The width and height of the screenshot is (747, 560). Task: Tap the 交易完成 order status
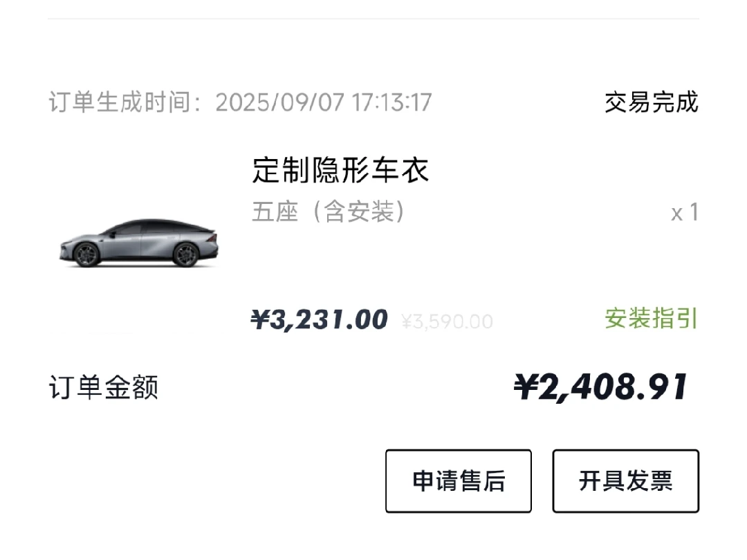[x=651, y=102]
